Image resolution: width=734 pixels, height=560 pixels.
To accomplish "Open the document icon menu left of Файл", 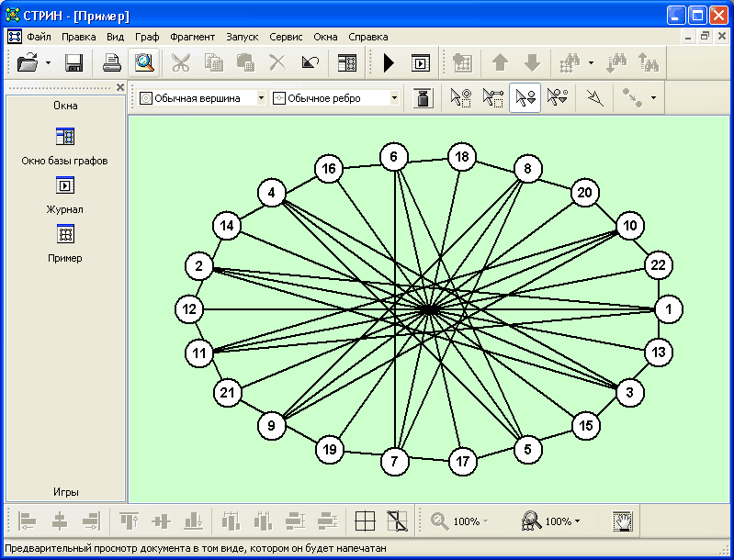I will pos(15,37).
